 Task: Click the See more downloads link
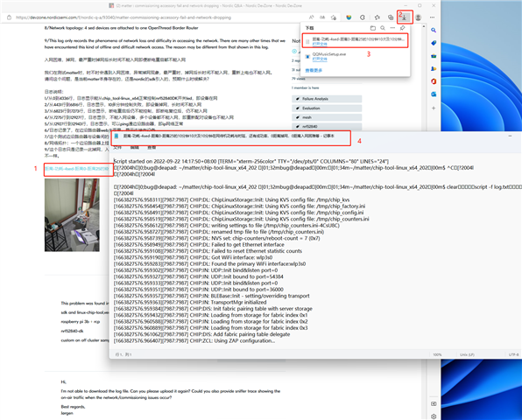(x=314, y=71)
